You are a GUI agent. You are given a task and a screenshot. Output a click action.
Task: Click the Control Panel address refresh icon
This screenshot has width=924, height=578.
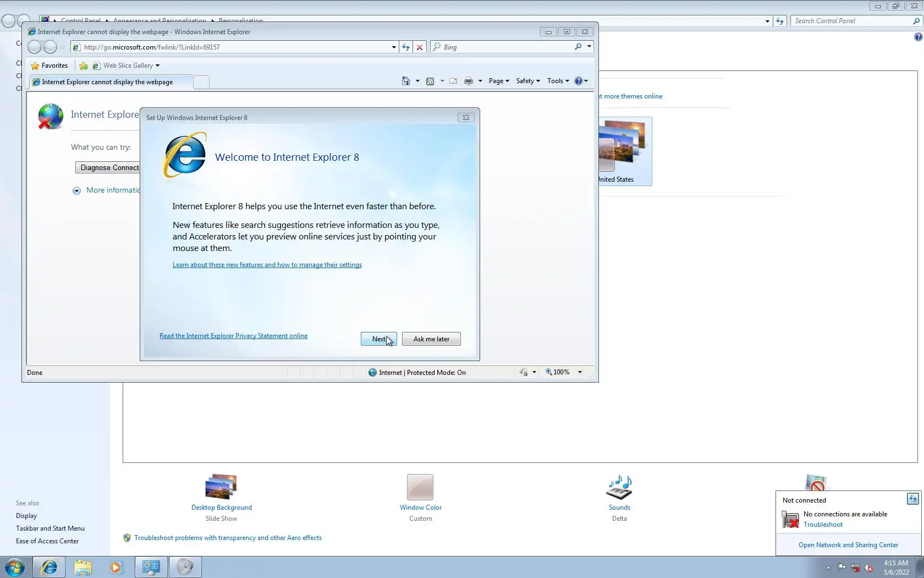(x=780, y=21)
